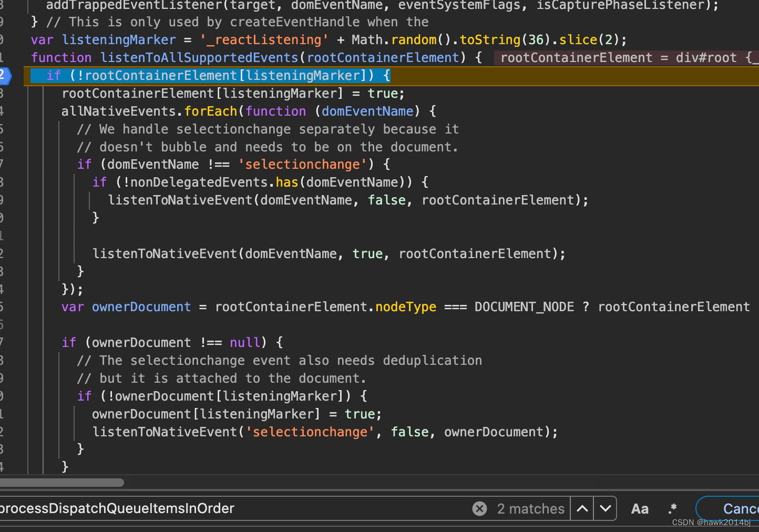
Task: Click the function name listenToAllSupportedEvents
Action: [199, 58]
